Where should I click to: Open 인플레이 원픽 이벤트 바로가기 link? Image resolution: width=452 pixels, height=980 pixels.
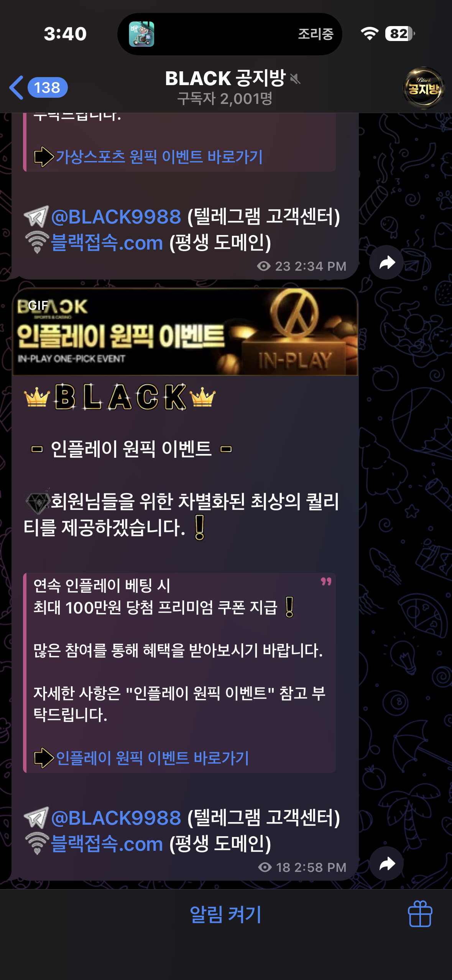(x=152, y=758)
